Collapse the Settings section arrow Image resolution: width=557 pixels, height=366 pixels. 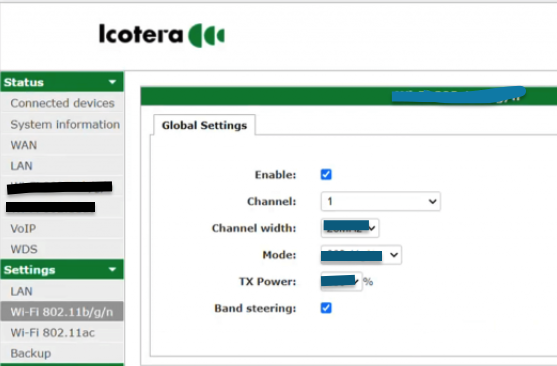[112, 270]
